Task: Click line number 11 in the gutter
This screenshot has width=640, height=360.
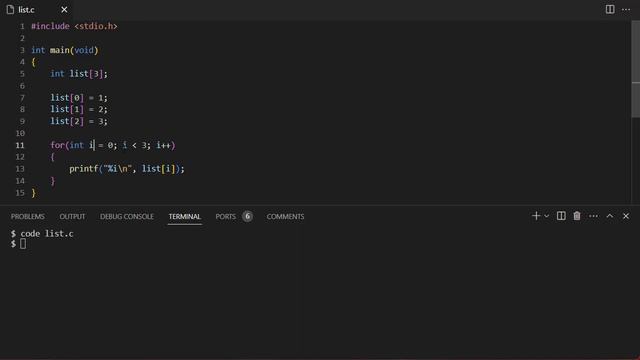Action: [20, 145]
